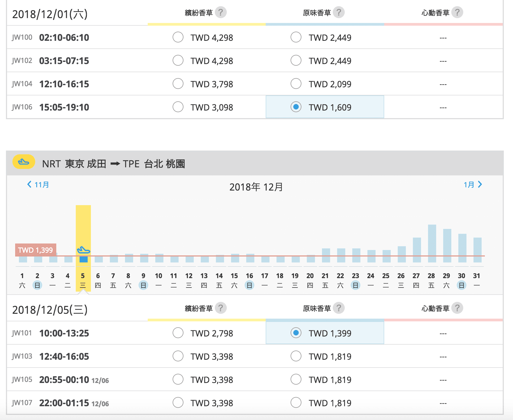This screenshot has height=420, width=513.
Task: Select December 31 in the fare calendar
Action: [x=477, y=281]
